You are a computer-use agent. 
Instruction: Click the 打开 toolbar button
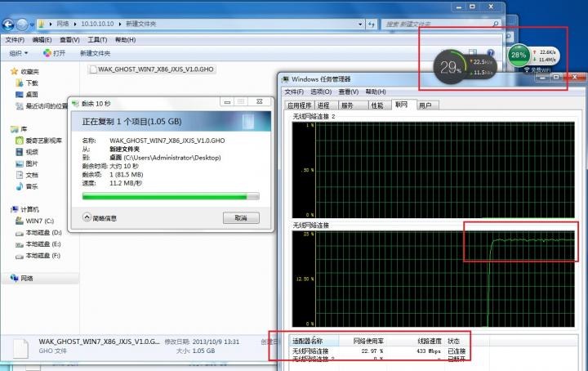tap(55, 53)
